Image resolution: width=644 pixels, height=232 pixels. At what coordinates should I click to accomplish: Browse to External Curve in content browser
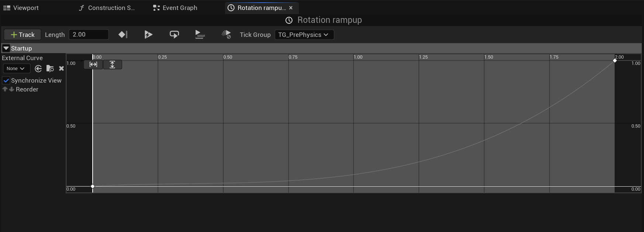pos(50,69)
